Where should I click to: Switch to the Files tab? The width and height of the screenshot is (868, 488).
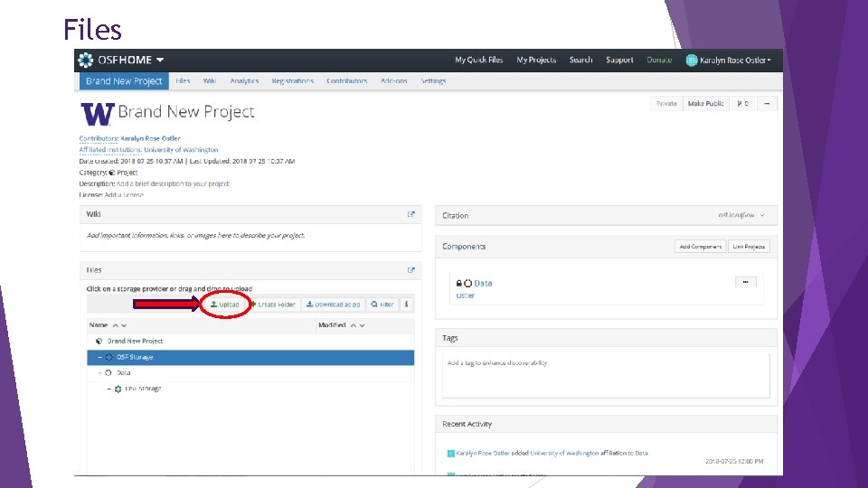[183, 80]
